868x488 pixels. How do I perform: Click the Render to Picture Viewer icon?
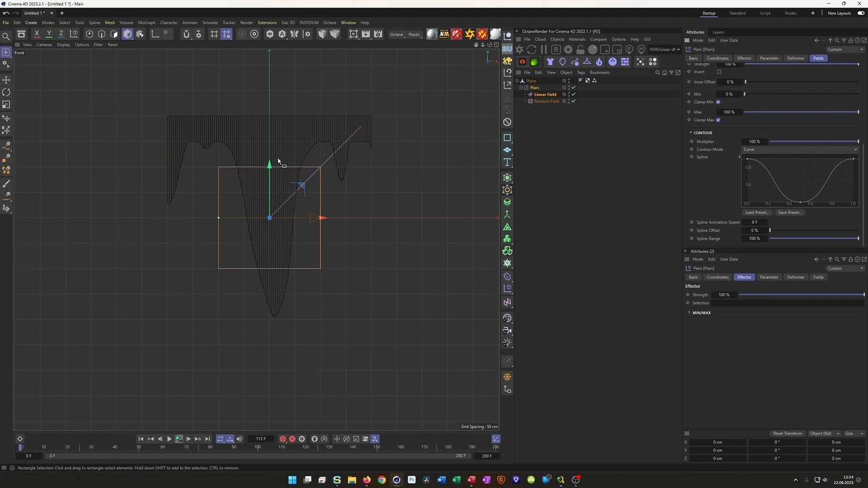(366, 34)
